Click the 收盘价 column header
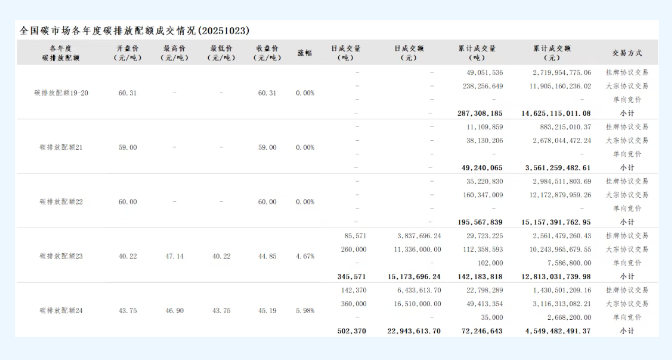This screenshot has width=672, height=360. tap(267, 53)
